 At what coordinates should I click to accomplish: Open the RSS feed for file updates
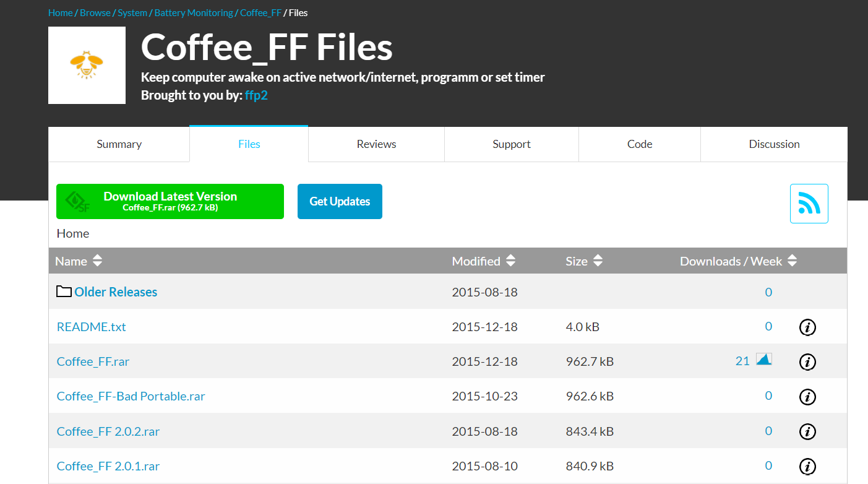coord(809,203)
